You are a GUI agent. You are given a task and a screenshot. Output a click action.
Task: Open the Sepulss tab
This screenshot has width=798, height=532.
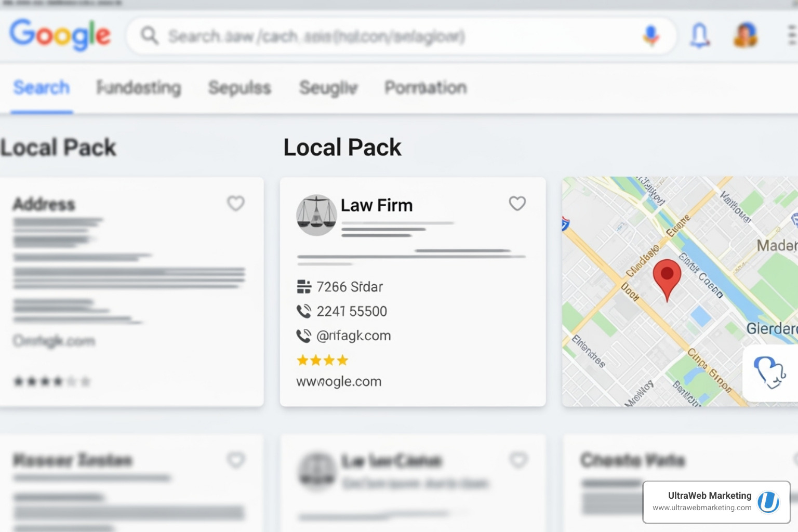point(240,87)
